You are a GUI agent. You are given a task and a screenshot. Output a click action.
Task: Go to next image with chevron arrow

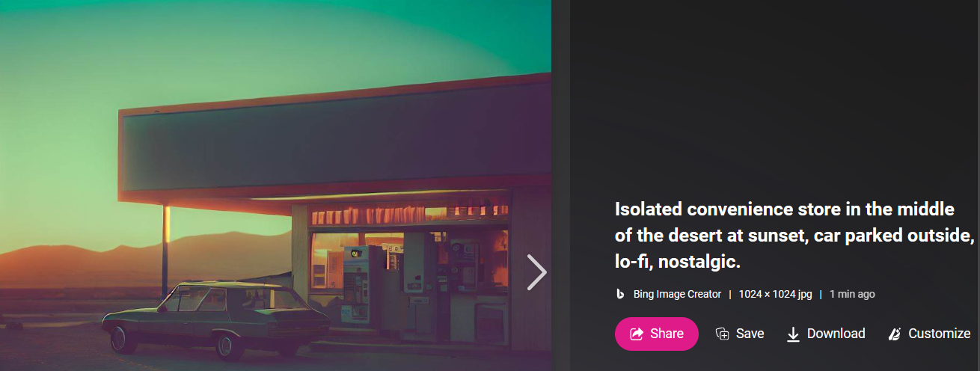pyautogui.click(x=537, y=272)
